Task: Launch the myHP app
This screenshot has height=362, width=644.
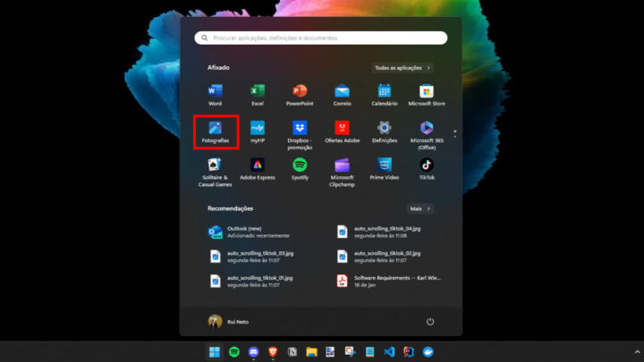Action: pyautogui.click(x=258, y=132)
